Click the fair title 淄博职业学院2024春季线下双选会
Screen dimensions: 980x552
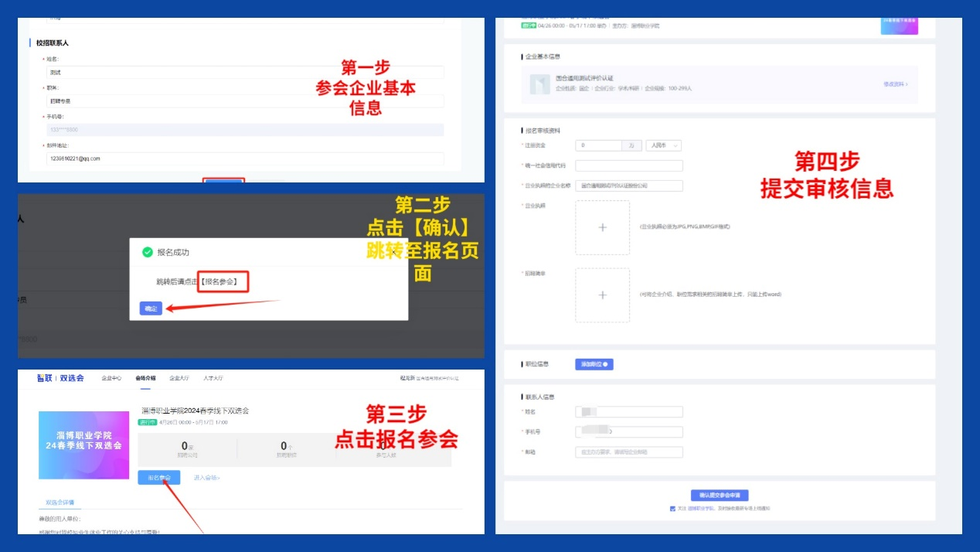click(195, 411)
